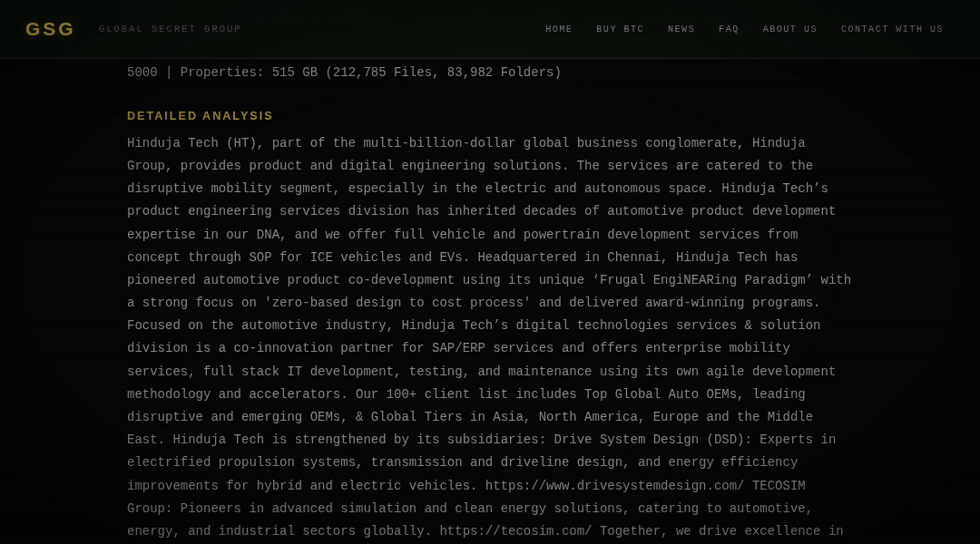Screen dimensions: 980x544
Task: Open the FAQ page
Action: coord(728,29)
